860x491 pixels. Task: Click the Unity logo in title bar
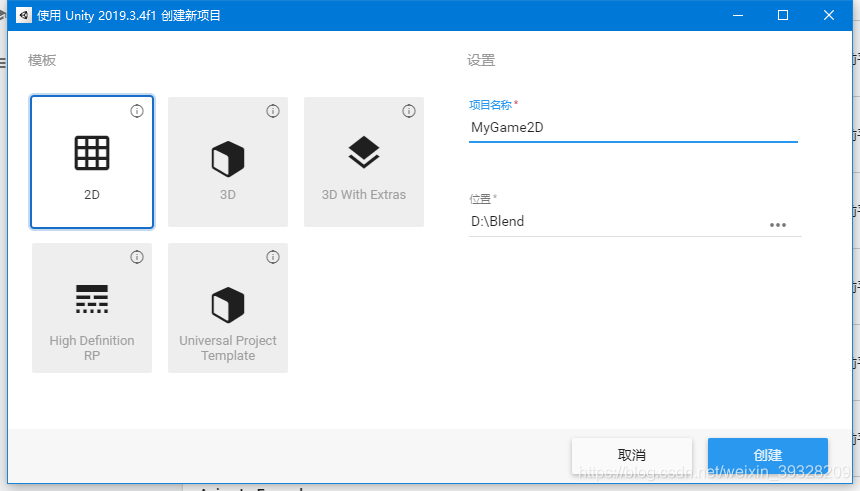24,15
